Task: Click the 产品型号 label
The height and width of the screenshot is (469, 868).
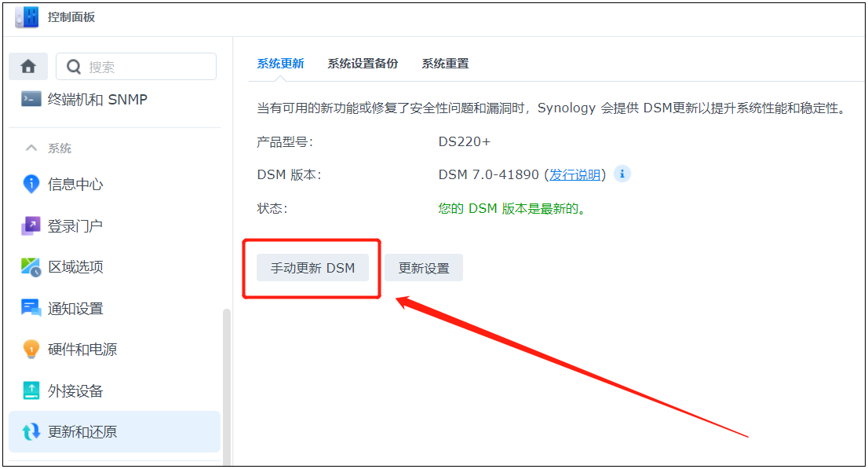Action: coord(285,142)
